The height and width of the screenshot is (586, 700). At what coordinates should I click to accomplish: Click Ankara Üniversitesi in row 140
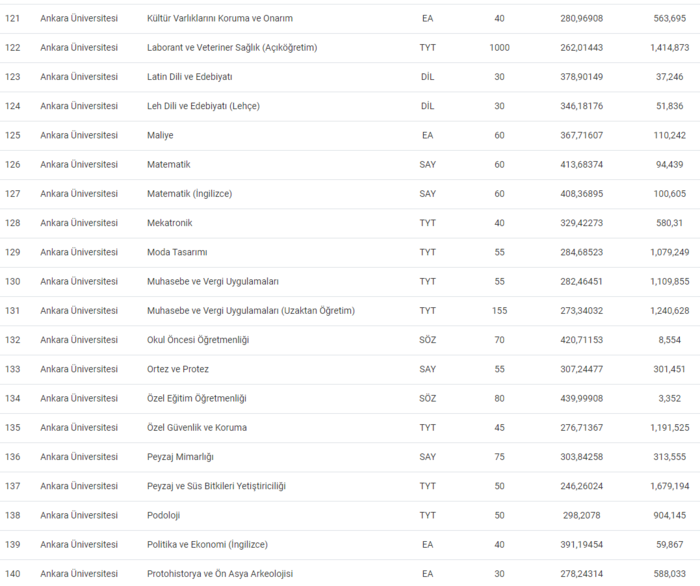point(79,573)
